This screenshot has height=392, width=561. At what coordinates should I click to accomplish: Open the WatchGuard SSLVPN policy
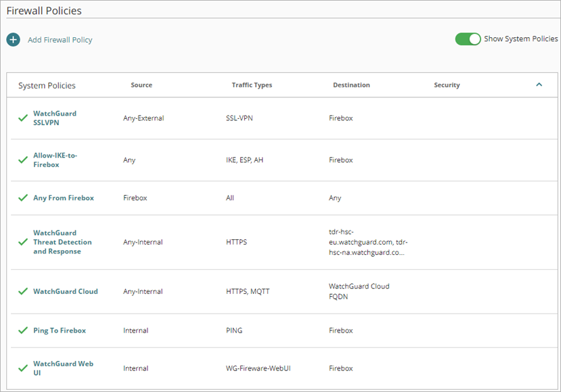tap(54, 118)
